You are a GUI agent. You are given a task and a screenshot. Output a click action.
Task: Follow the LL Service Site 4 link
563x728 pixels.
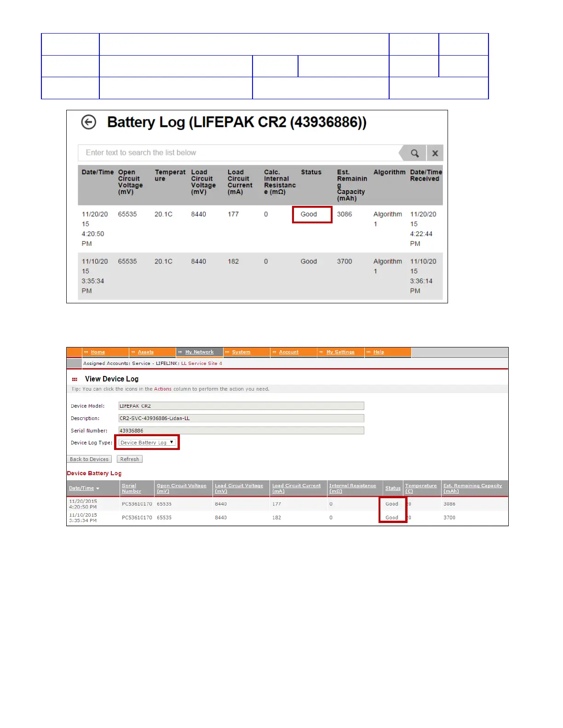[x=201, y=364]
